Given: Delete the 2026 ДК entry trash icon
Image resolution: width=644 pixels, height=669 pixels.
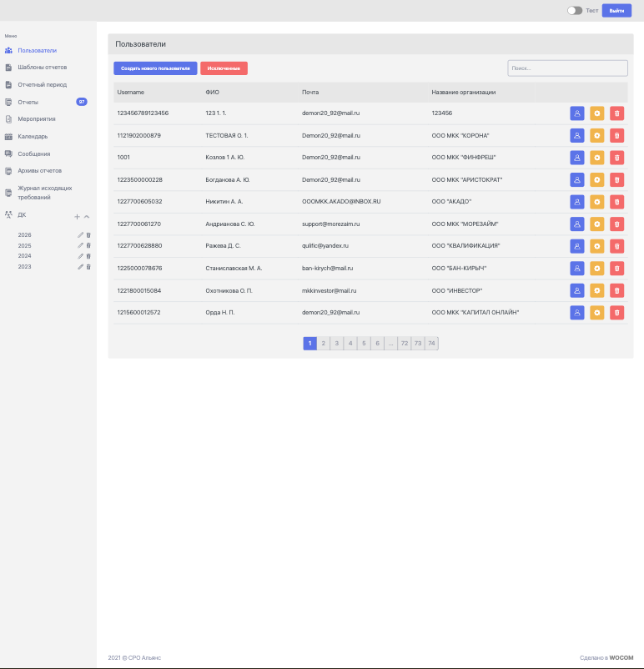Looking at the screenshot, I should (x=88, y=235).
